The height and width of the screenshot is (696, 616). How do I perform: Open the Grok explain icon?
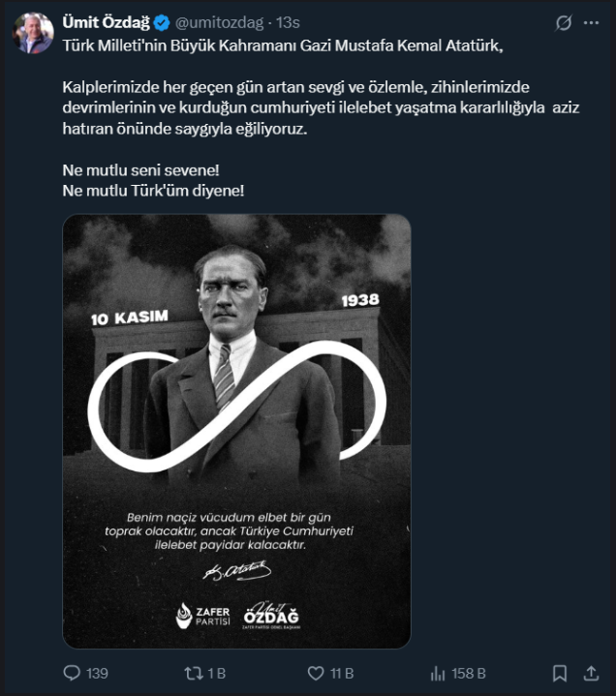tap(564, 22)
